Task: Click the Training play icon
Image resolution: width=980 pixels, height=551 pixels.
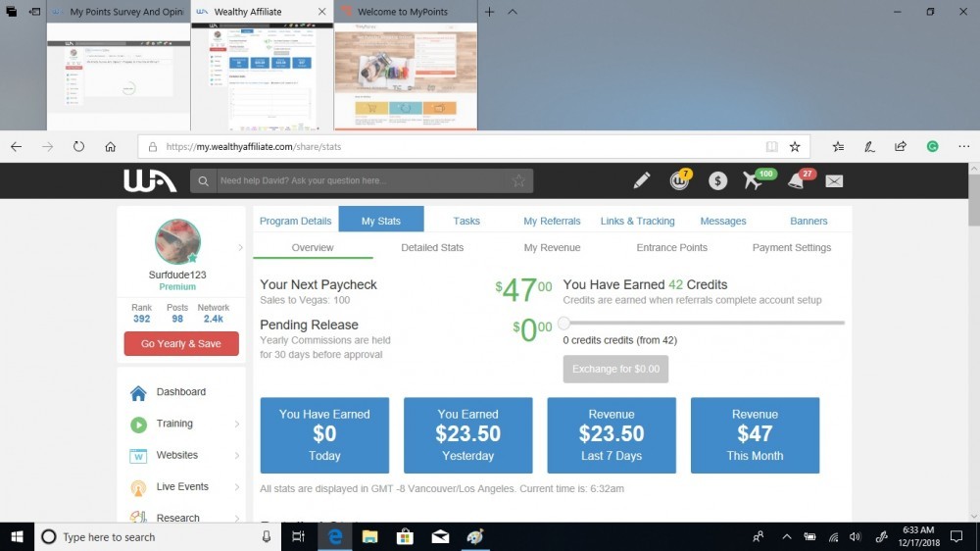Action: 138,425
